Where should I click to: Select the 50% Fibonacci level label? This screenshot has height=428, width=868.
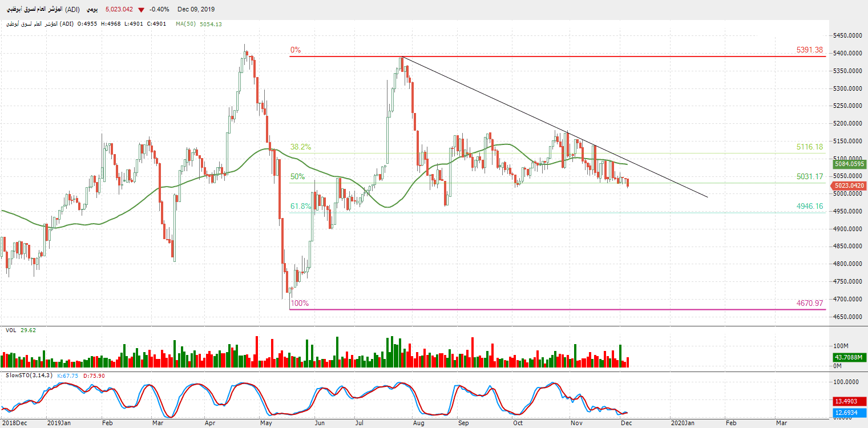[297, 177]
